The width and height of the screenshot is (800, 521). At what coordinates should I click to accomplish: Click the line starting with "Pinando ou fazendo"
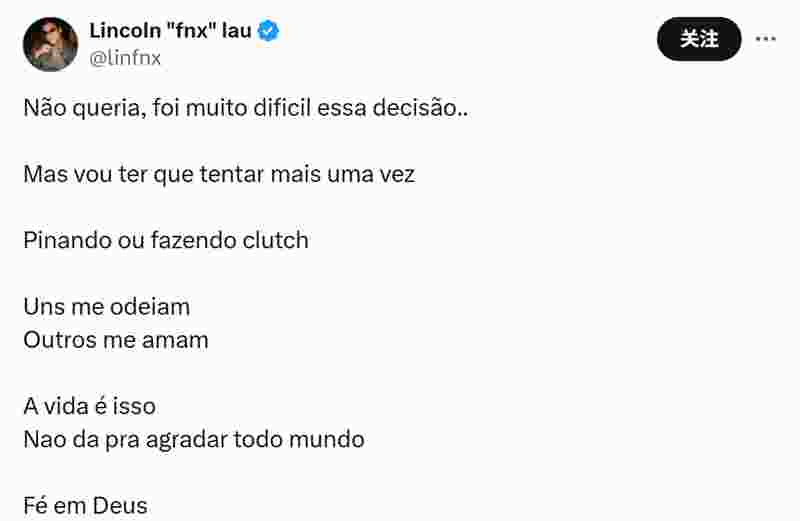click(166, 240)
